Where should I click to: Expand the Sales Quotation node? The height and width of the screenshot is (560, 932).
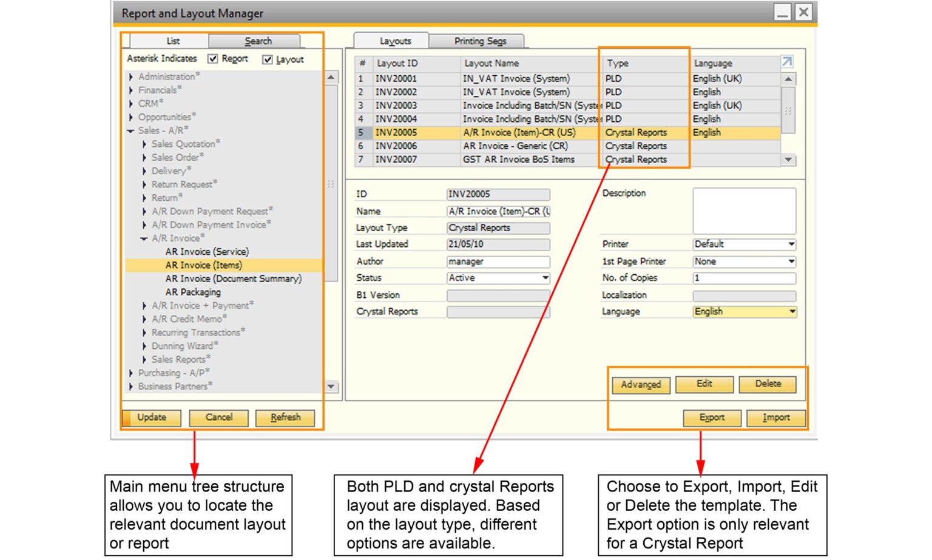pos(144,144)
